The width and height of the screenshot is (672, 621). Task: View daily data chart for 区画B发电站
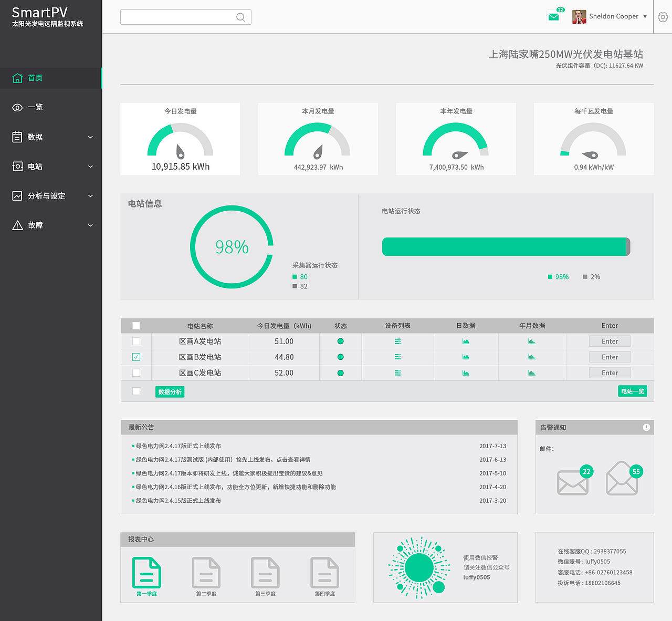pyautogui.click(x=466, y=357)
